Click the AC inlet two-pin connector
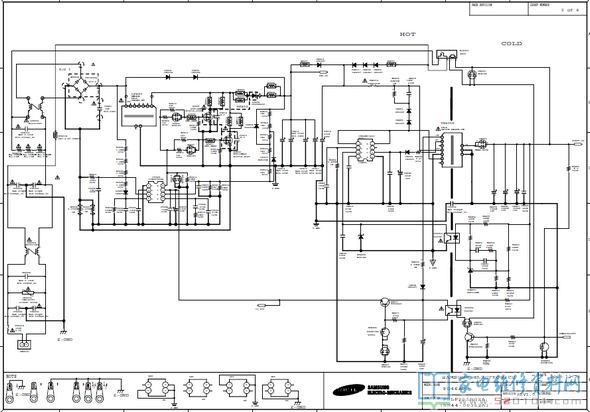 coord(24,344)
